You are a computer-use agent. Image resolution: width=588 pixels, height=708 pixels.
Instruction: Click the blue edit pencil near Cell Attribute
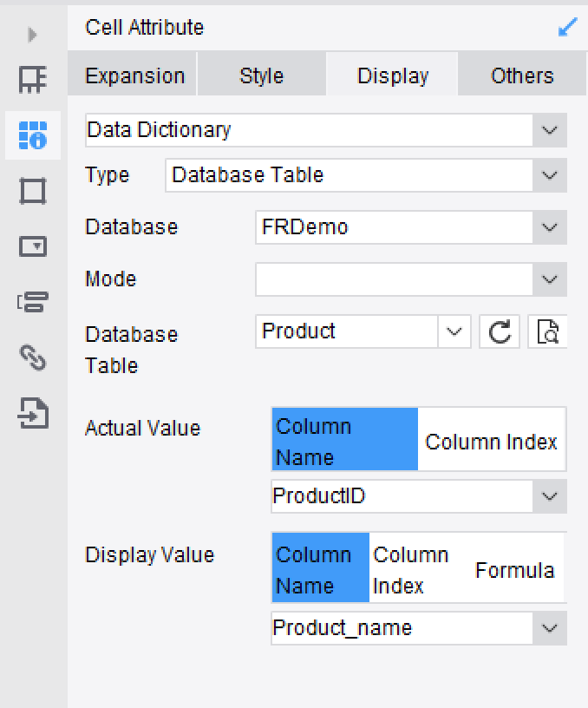(568, 27)
